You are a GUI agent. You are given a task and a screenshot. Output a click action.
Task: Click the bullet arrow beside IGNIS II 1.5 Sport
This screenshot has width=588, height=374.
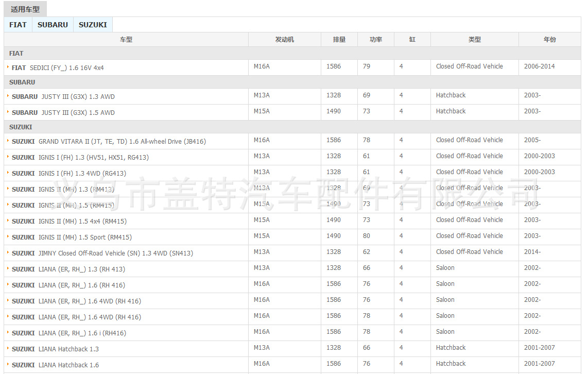pyautogui.click(x=8, y=236)
